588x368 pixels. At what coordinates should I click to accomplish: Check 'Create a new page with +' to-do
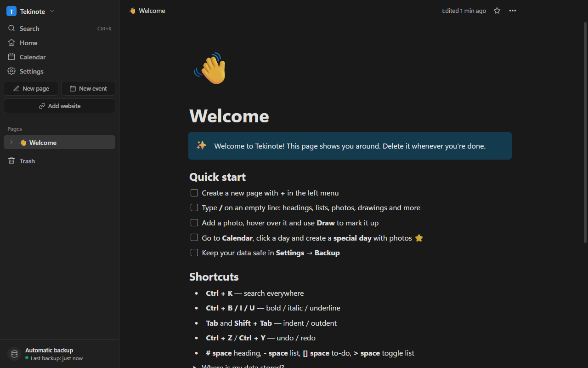point(194,193)
